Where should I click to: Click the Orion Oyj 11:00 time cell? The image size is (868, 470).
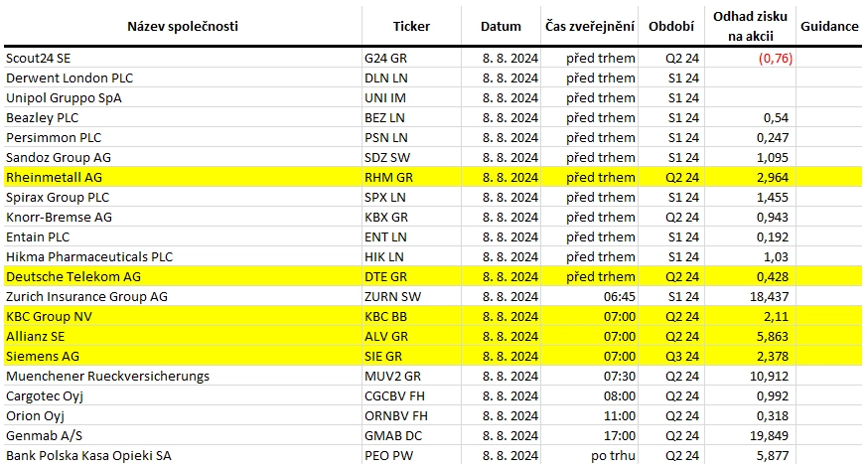tap(590, 415)
